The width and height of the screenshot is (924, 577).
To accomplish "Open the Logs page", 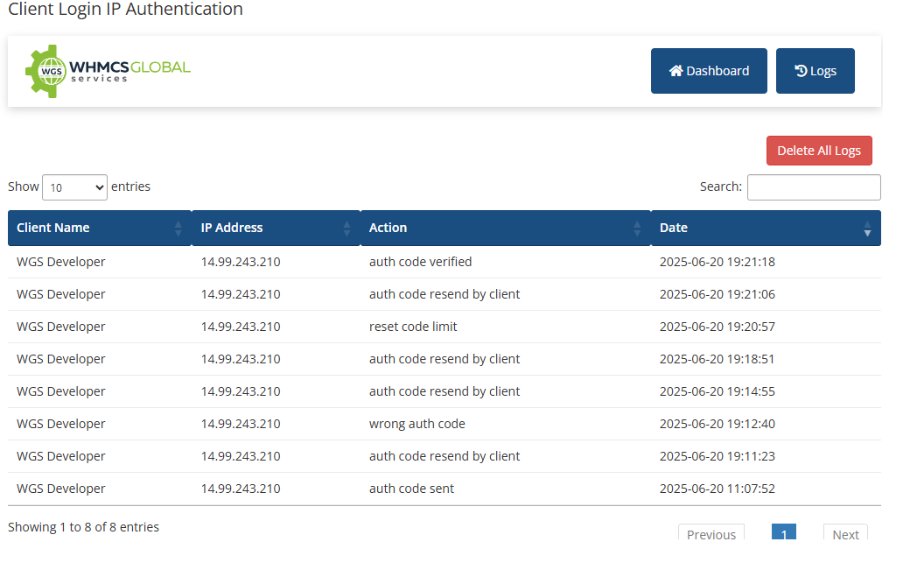I will pyautogui.click(x=815, y=71).
